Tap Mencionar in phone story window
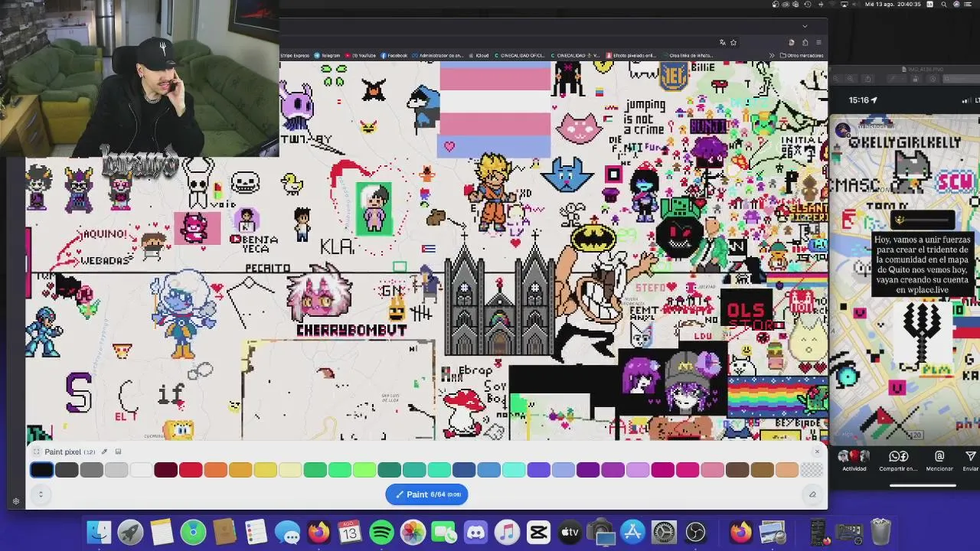980x551 pixels. 939,461
